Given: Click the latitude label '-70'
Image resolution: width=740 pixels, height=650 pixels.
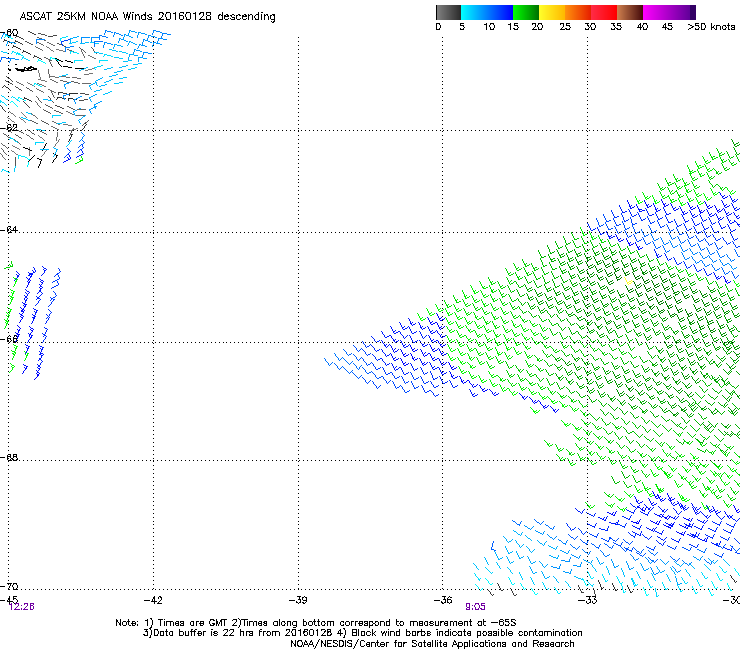Looking at the screenshot, I should click(9, 586).
